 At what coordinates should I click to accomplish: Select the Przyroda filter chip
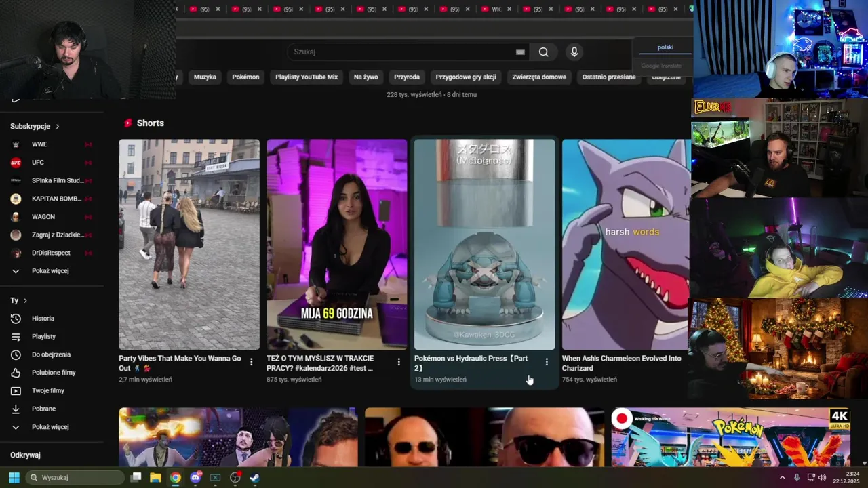407,77
